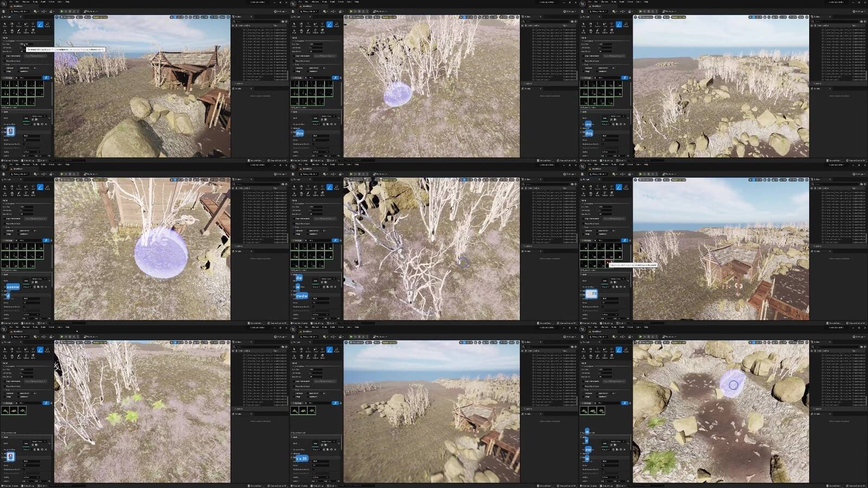This screenshot has width=868, height=488.
Task: Select the Paint foliage tool in the hut-and-boulder editor
Action: tap(40, 24)
